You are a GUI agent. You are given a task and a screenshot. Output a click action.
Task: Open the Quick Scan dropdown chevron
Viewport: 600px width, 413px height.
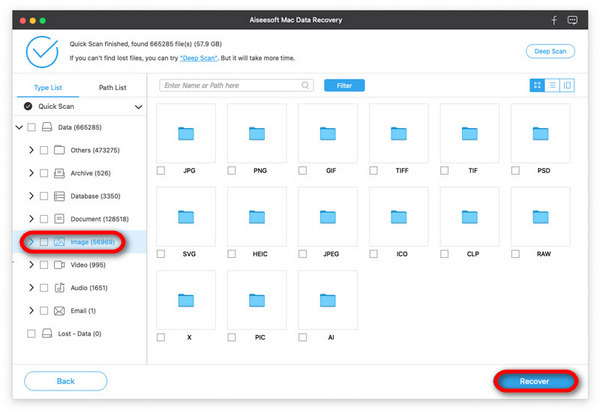(x=139, y=107)
